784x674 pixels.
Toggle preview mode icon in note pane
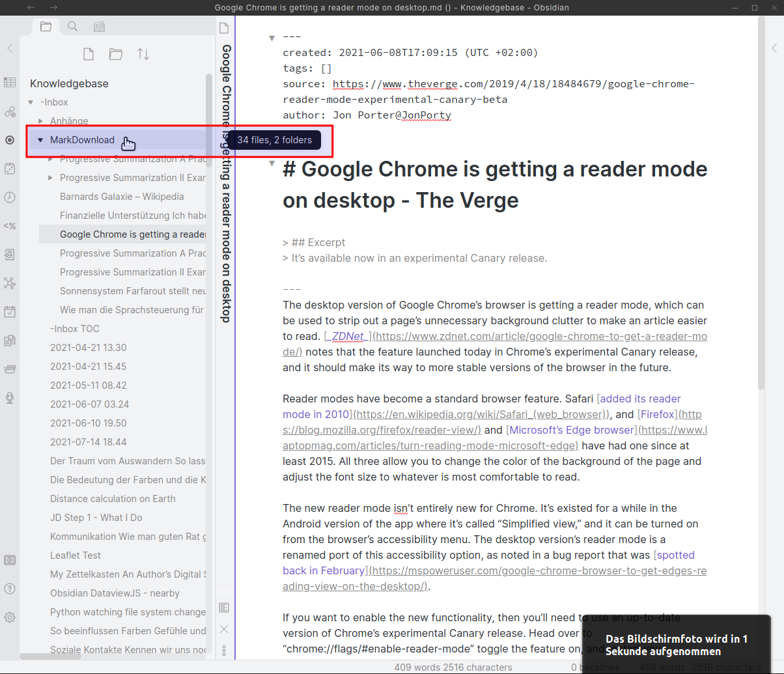(x=224, y=607)
